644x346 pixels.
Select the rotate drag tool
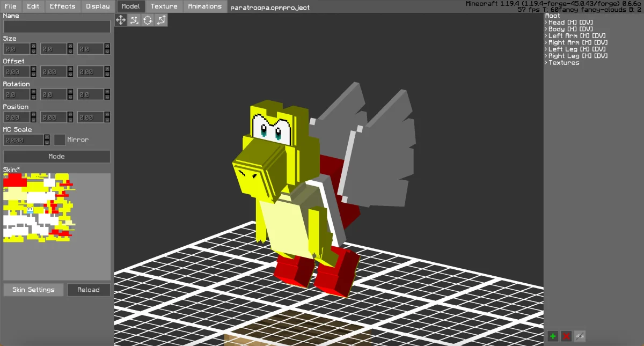click(x=148, y=20)
